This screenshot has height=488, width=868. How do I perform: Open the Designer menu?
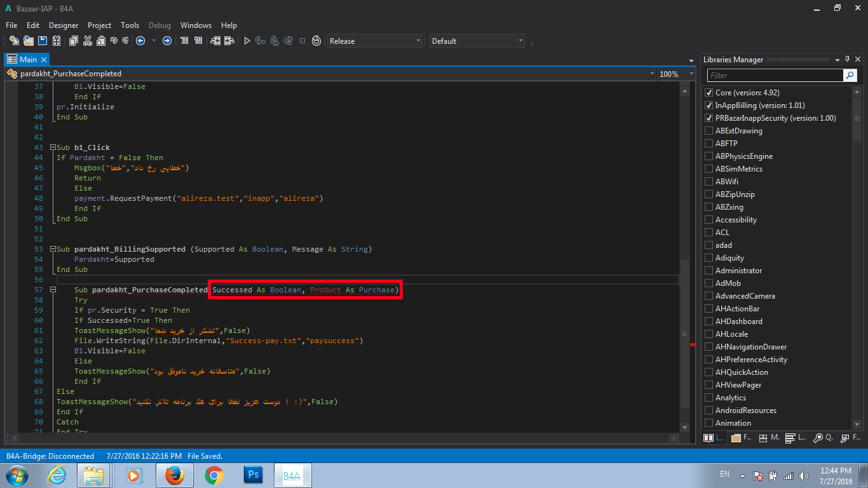[x=64, y=25]
